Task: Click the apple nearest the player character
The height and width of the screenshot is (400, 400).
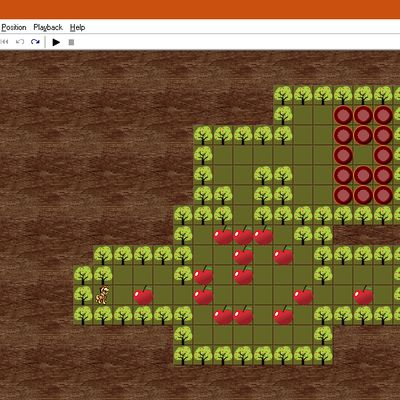Action: pyautogui.click(x=143, y=296)
